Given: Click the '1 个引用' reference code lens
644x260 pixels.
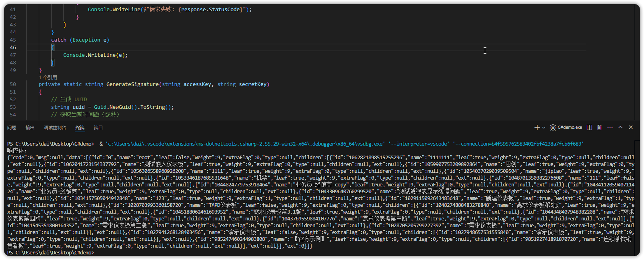Looking at the screenshot, I should (48, 77).
